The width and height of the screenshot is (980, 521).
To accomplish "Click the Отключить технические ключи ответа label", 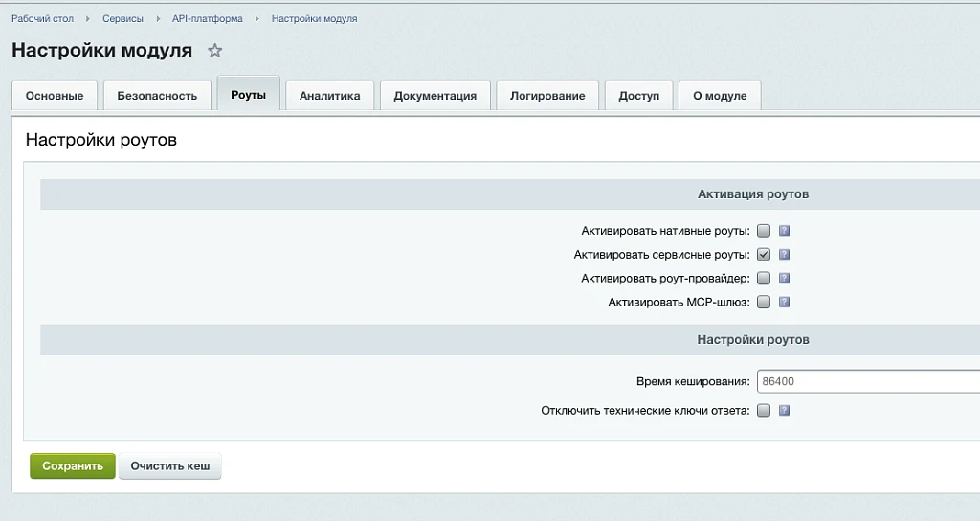I will (646, 411).
